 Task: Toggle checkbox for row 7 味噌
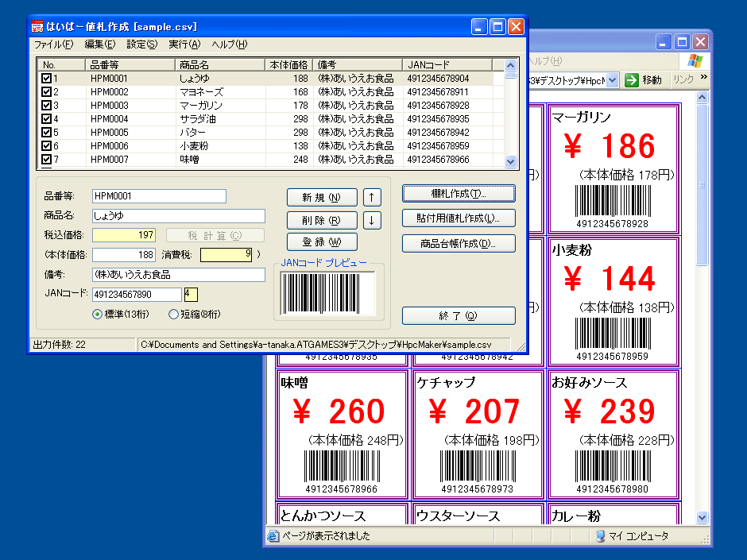(x=46, y=160)
